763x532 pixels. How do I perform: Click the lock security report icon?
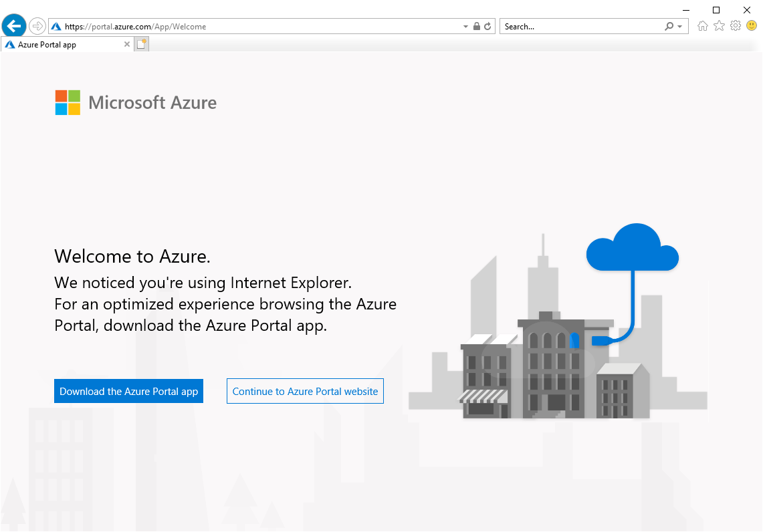(477, 27)
